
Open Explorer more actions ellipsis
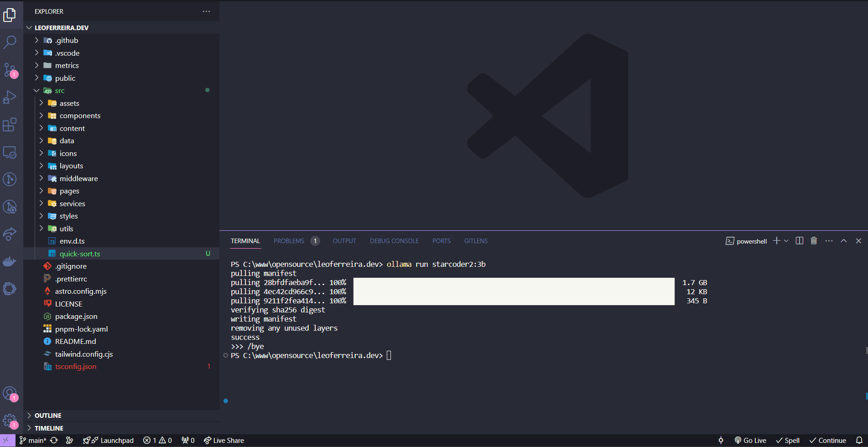coord(206,11)
